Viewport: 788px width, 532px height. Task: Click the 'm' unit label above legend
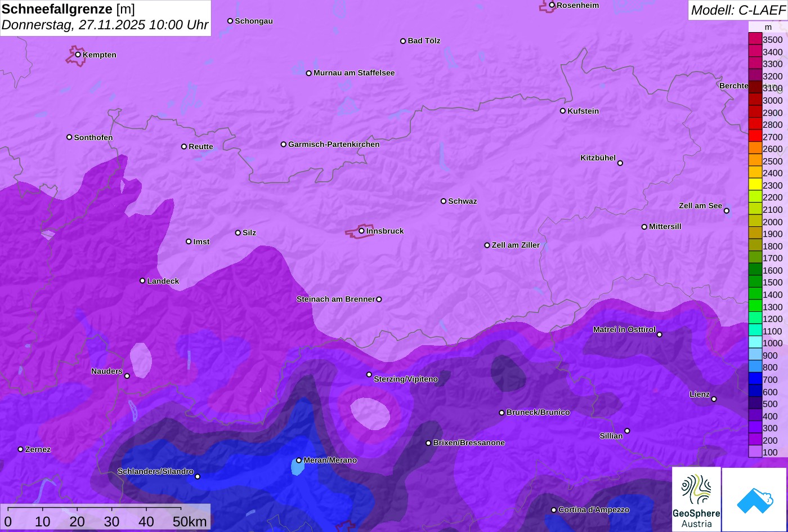coord(768,27)
